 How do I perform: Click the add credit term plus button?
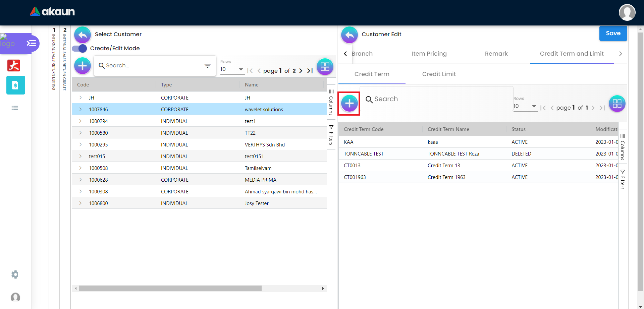pyautogui.click(x=349, y=104)
